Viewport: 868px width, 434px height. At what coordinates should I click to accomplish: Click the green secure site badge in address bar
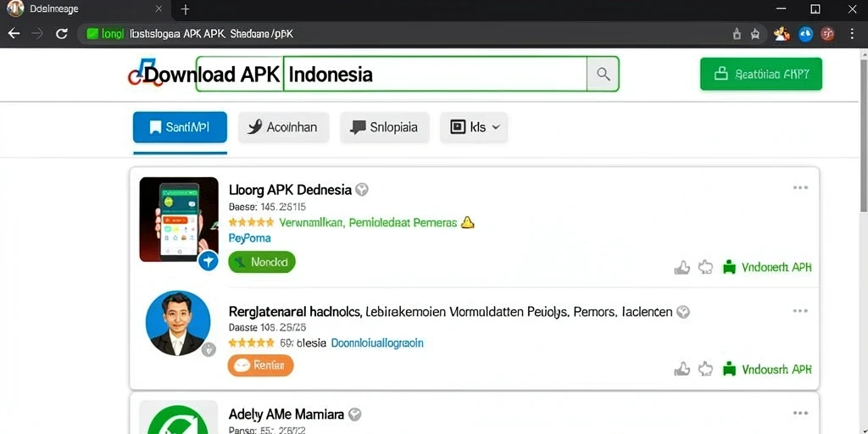click(106, 34)
